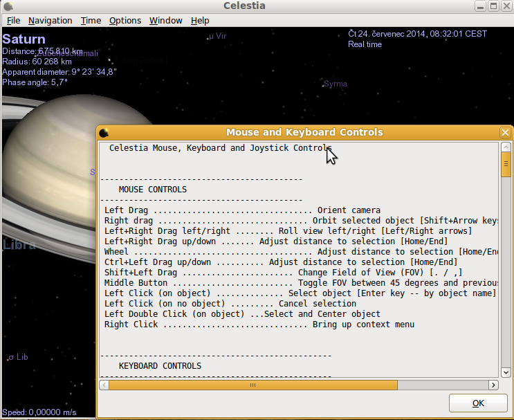Click the 'σ Lib' star label

click(19, 357)
